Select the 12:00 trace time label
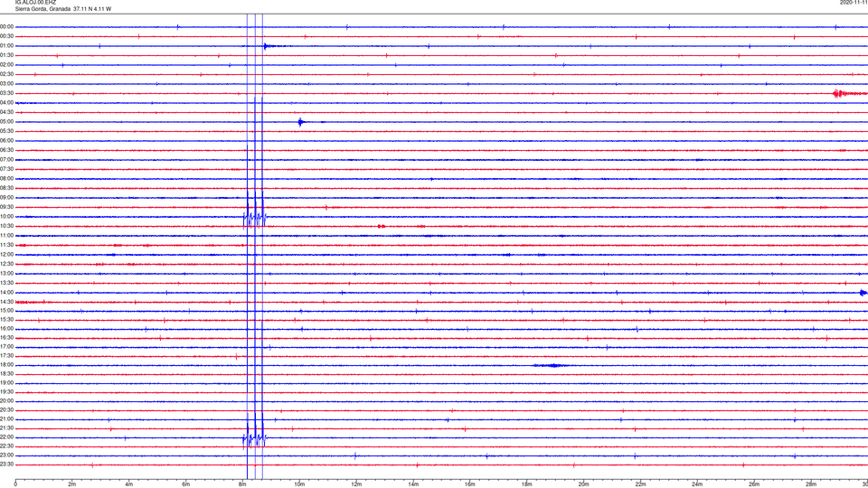The width and height of the screenshot is (868, 488). point(6,255)
